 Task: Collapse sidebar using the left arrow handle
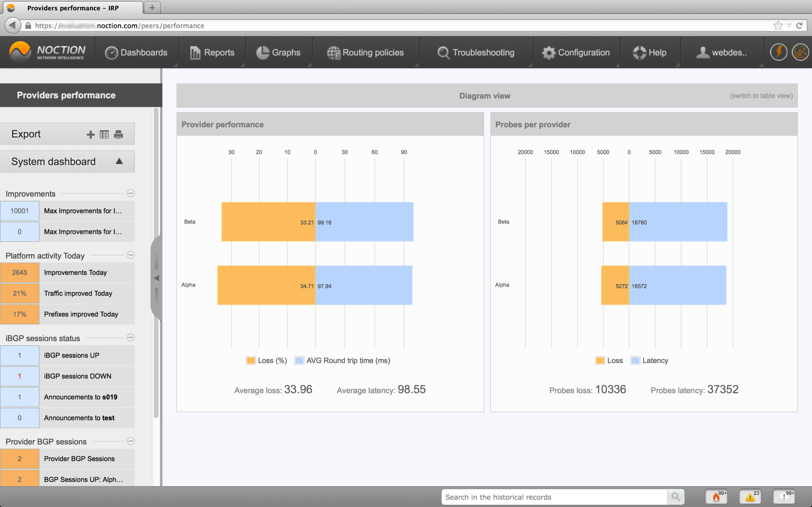(156, 278)
